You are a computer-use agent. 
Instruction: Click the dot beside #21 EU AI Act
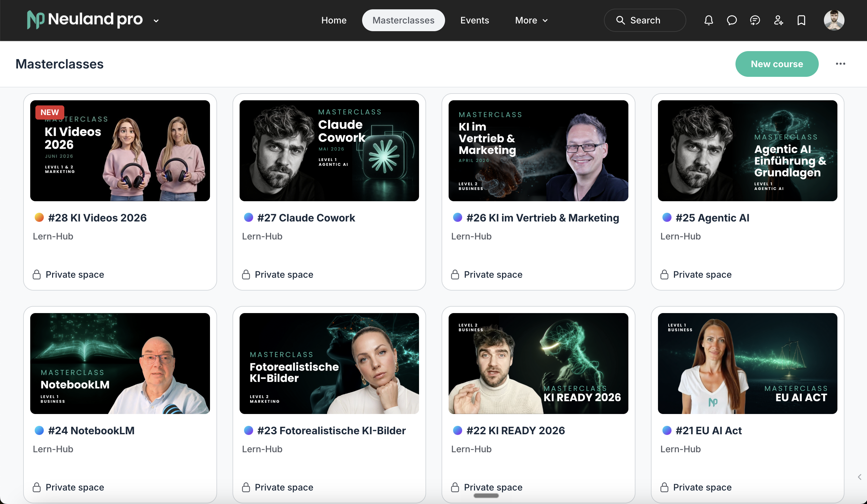click(x=667, y=430)
